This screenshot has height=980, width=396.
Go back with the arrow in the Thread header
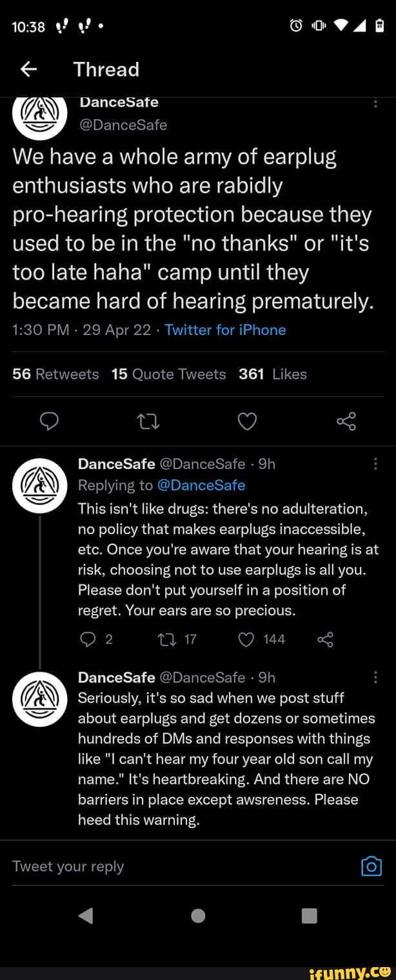pos(28,69)
